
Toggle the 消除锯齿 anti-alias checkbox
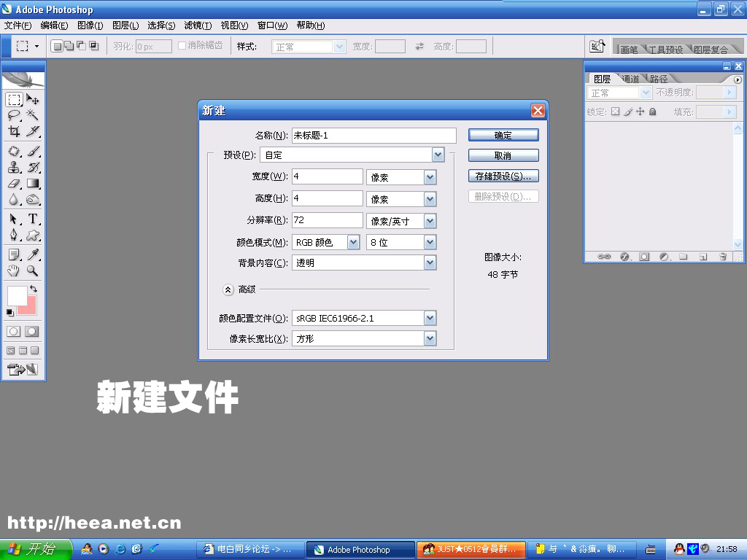click(182, 46)
